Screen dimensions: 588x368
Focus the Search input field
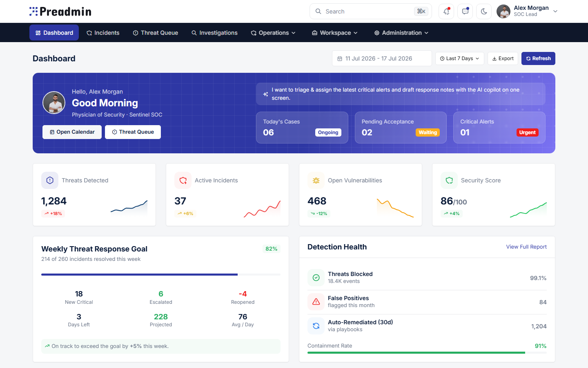point(371,11)
